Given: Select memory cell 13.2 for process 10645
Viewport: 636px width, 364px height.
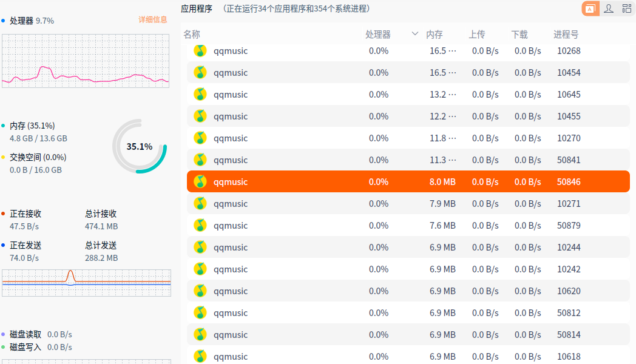Looking at the screenshot, I should click(x=443, y=95).
